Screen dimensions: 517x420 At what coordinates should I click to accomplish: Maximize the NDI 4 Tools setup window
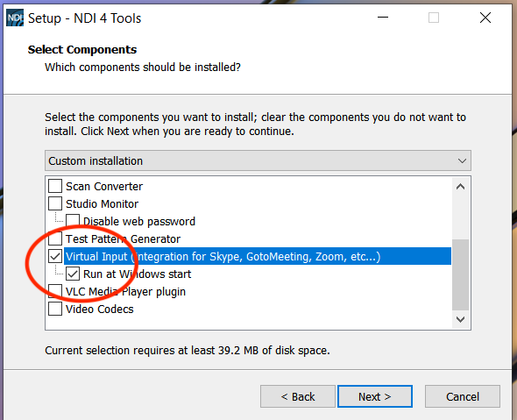434,18
